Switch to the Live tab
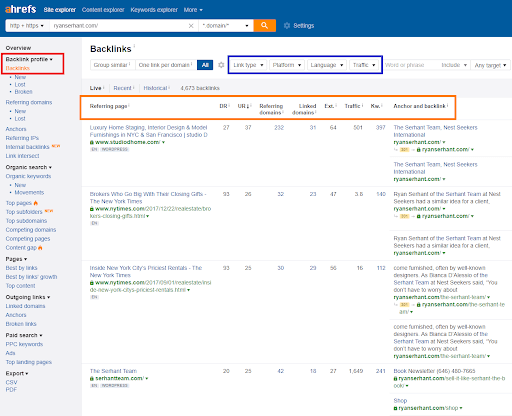This screenshot has width=512, height=416. pos(95,88)
